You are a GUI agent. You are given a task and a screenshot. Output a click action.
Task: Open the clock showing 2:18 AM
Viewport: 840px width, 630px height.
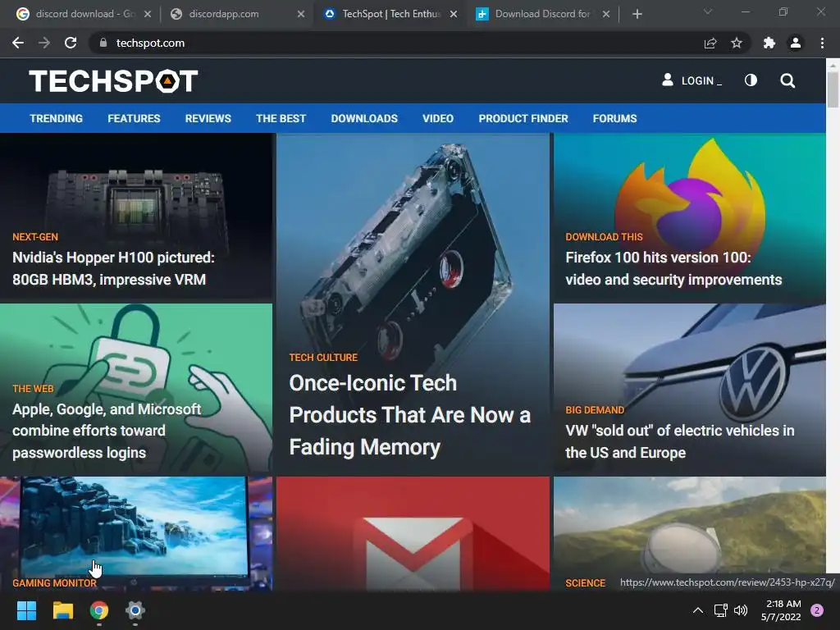781,610
